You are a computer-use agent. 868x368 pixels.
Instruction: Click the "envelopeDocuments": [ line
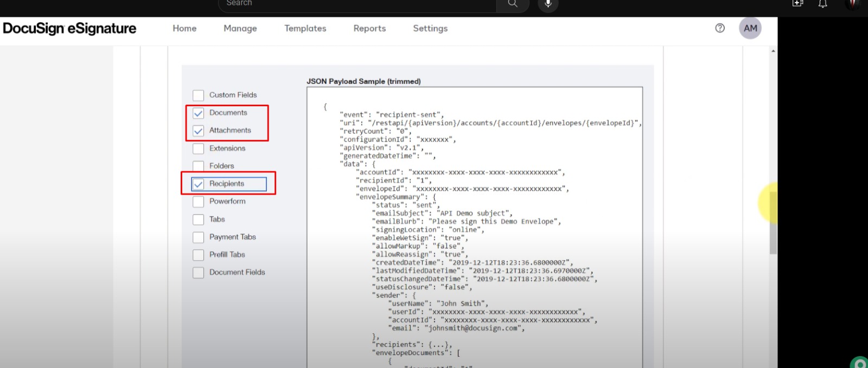pyautogui.click(x=416, y=353)
